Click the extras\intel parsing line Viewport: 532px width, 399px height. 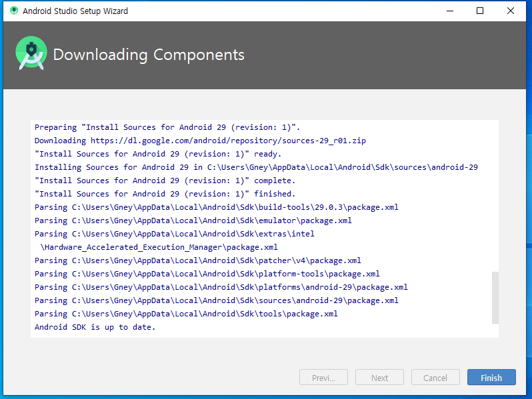[x=175, y=234]
